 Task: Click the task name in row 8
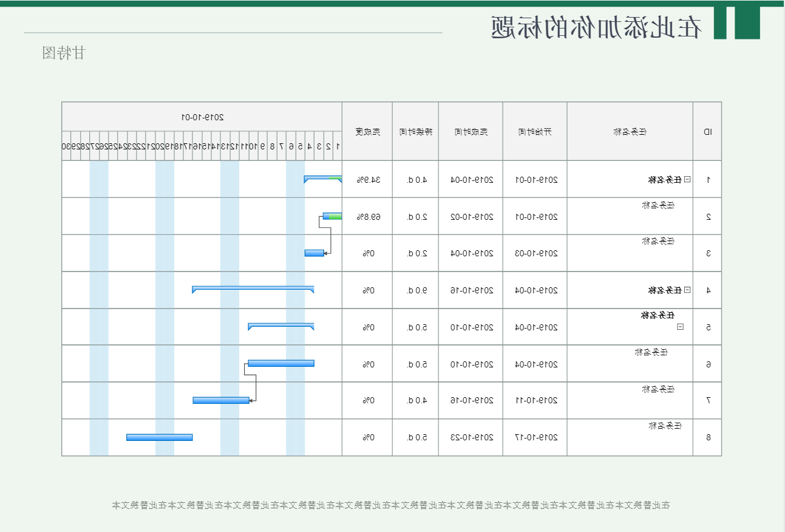coord(665,426)
